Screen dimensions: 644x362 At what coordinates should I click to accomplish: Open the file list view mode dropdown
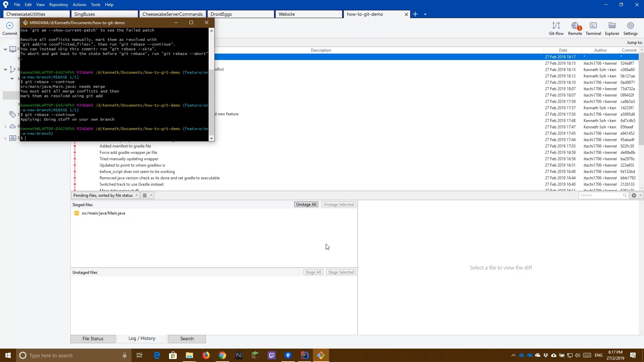coord(147,195)
